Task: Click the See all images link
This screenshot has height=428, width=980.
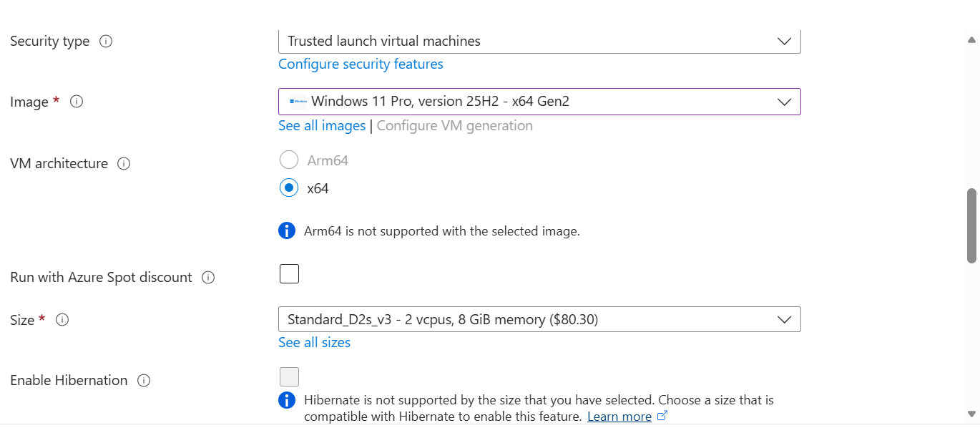Action: 322,126
